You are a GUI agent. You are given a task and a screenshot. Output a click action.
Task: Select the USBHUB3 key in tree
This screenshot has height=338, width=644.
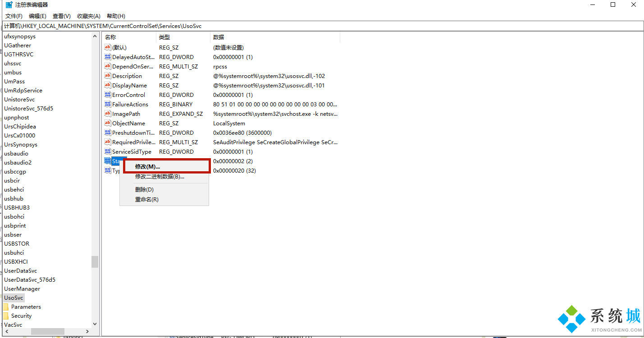pyautogui.click(x=17, y=208)
